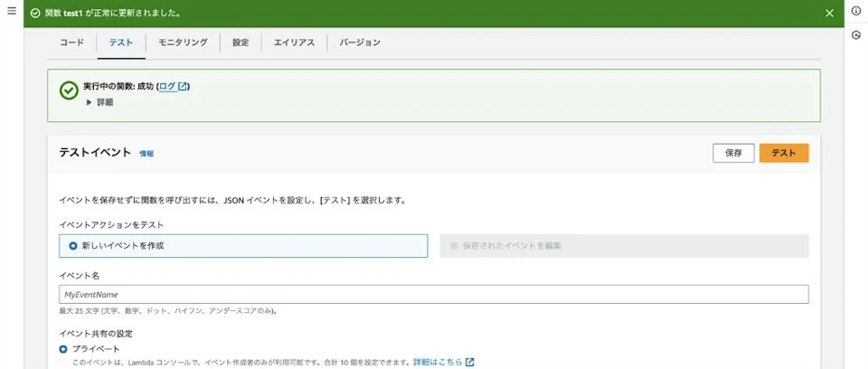The image size is (868, 369).
Task: Open the clock icon in the right sidebar
Action: tap(856, 35)
